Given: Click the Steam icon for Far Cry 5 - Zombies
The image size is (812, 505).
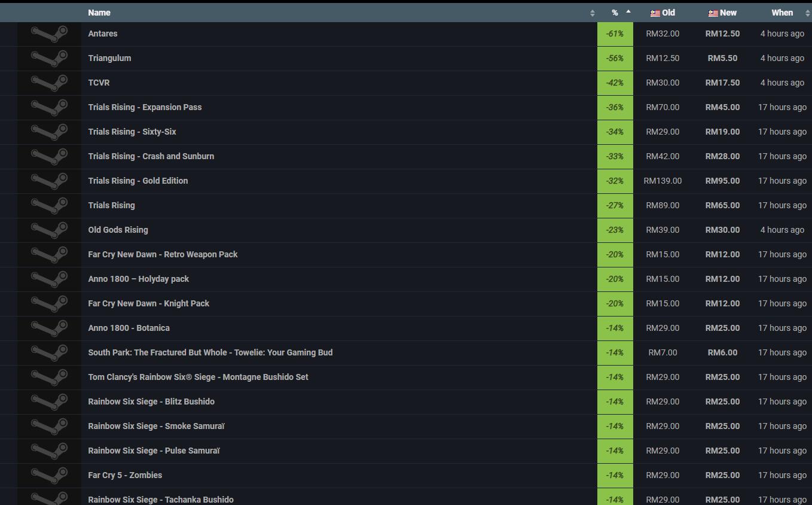Looking at the screenshot, I should click(x=49, y=476).
